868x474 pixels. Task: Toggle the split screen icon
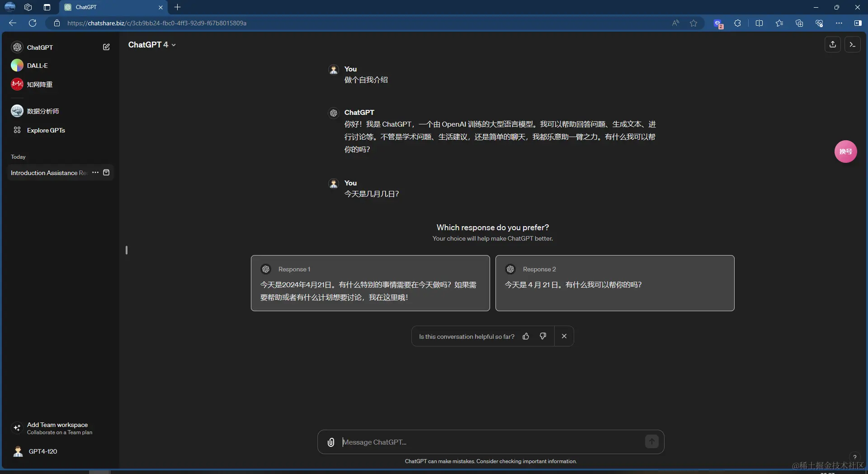(x=759, y=23)
